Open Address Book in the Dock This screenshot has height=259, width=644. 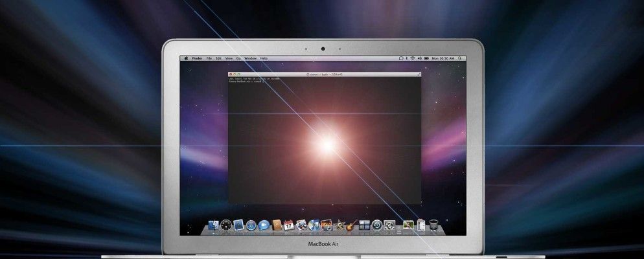[x=277, y=225]
